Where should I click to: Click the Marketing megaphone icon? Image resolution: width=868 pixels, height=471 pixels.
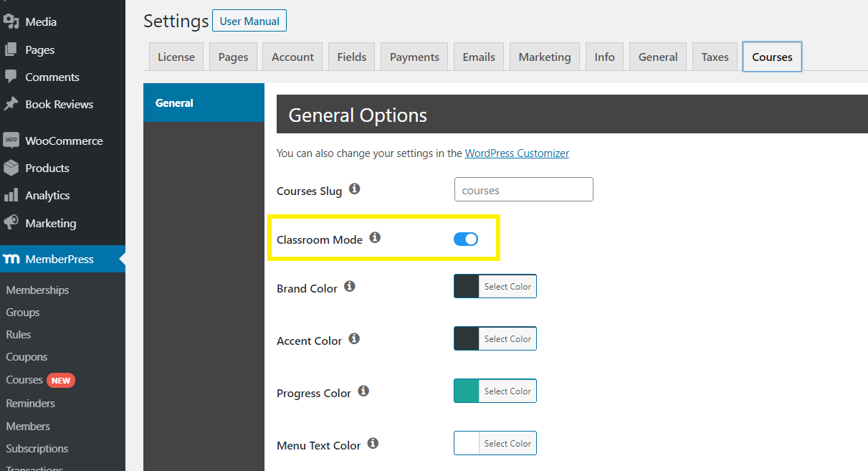11,223
